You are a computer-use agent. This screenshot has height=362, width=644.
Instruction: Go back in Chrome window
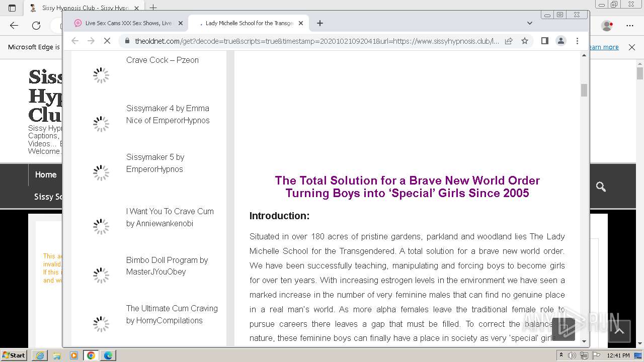pos(75,41)
